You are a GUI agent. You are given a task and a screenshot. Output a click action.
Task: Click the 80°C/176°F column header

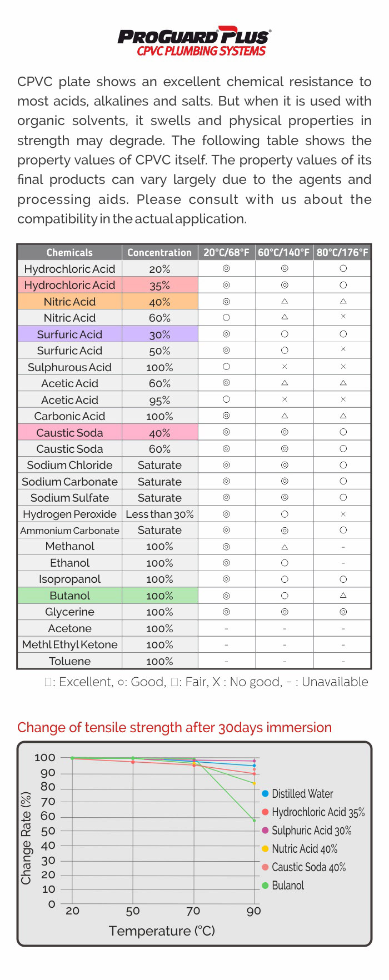pos(342,252)
